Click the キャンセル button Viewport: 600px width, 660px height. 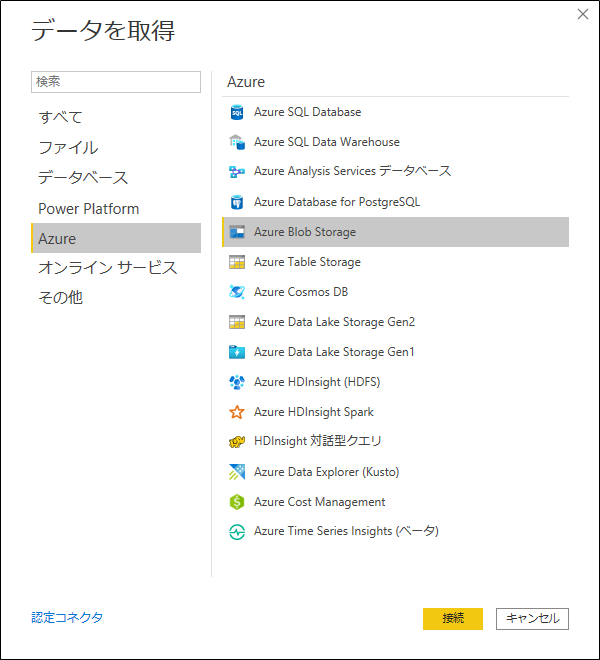click(532, 618)
